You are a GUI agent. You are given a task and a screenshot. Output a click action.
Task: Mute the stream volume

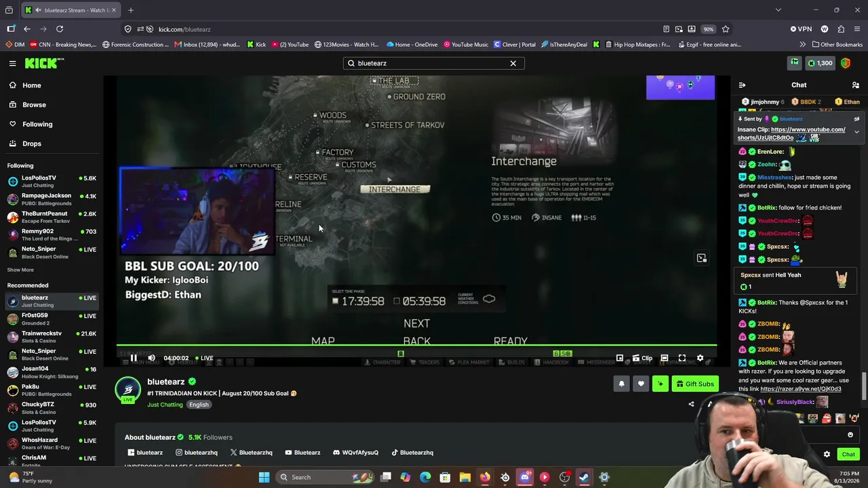click(x=151, y=358)
